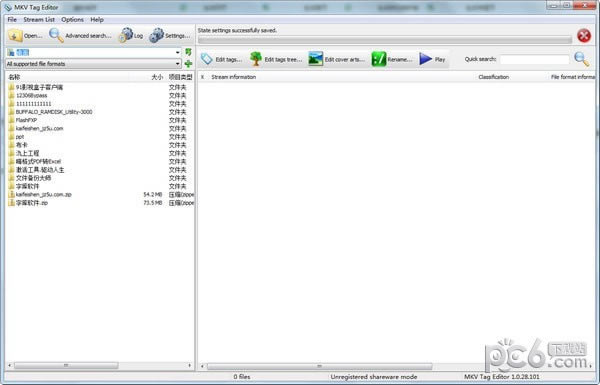Click file browser scrollbar right arrow
The image size is (600, 385).
(189, 365)
